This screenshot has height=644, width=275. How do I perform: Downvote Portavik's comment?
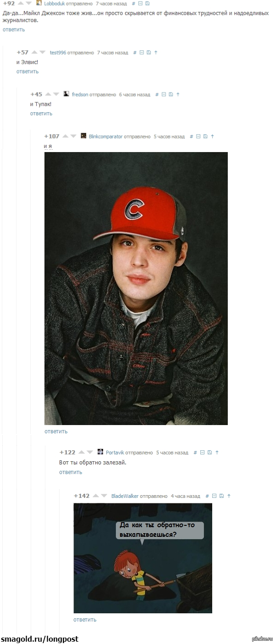click(89, 453)
